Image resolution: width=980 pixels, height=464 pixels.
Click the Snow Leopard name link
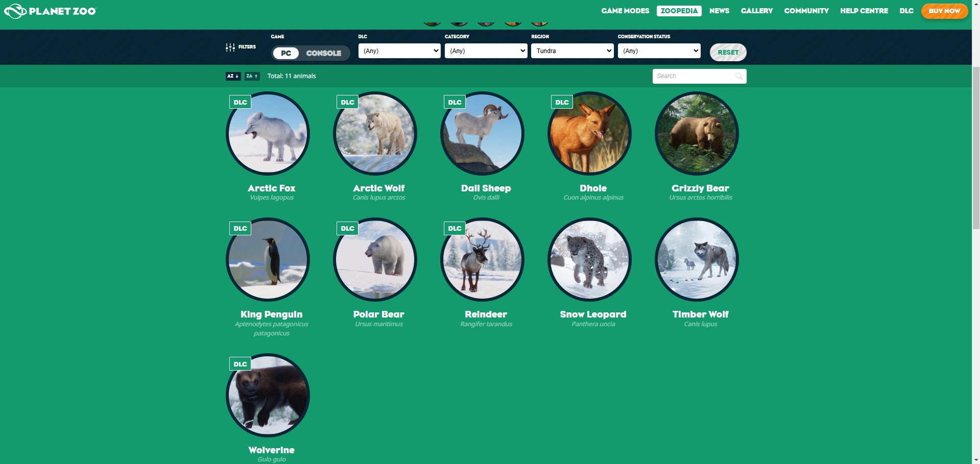593,314
